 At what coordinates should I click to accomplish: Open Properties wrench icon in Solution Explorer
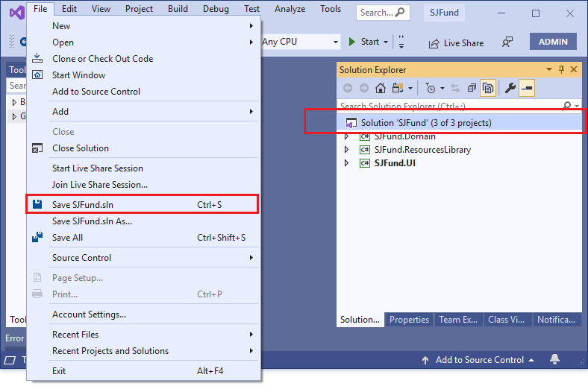(510, 88)
